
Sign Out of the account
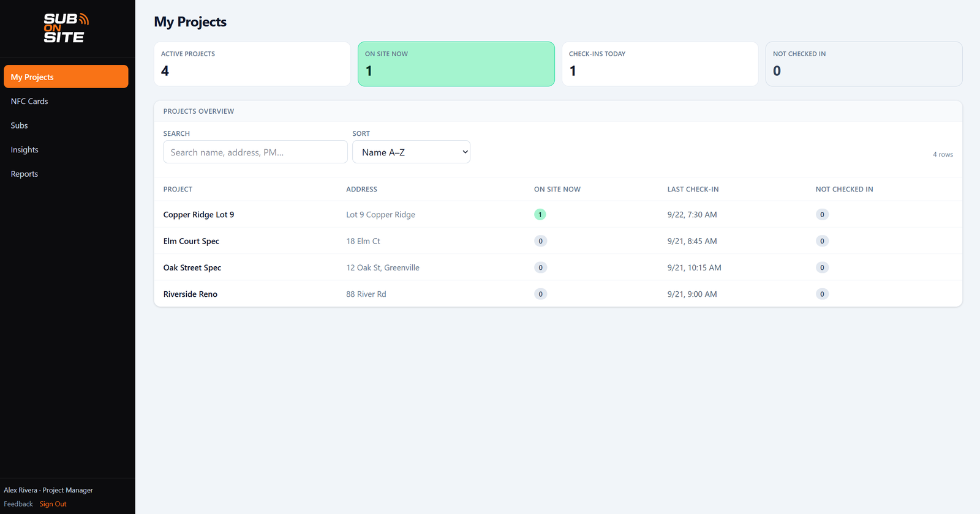point(53,504)
